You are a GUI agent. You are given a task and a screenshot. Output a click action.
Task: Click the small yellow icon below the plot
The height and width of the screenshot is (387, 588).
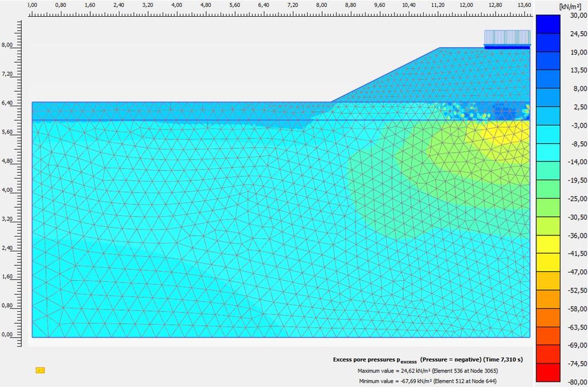click(40, 370)
